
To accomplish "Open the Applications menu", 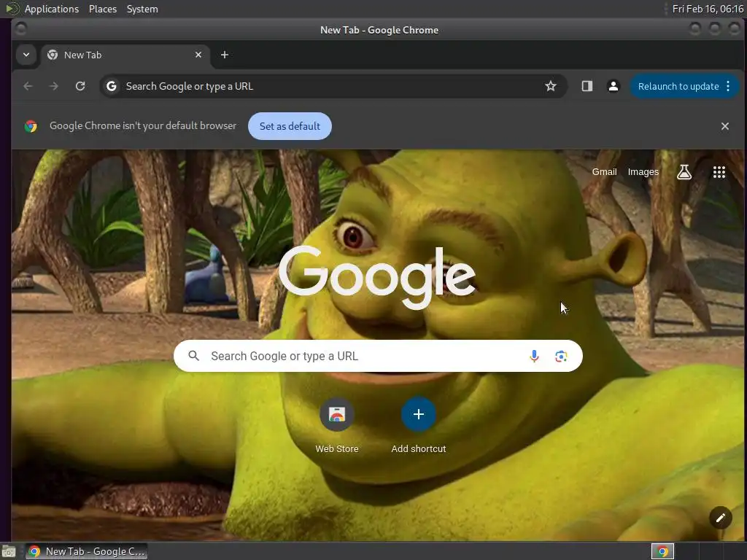I will tap(52, 9).
